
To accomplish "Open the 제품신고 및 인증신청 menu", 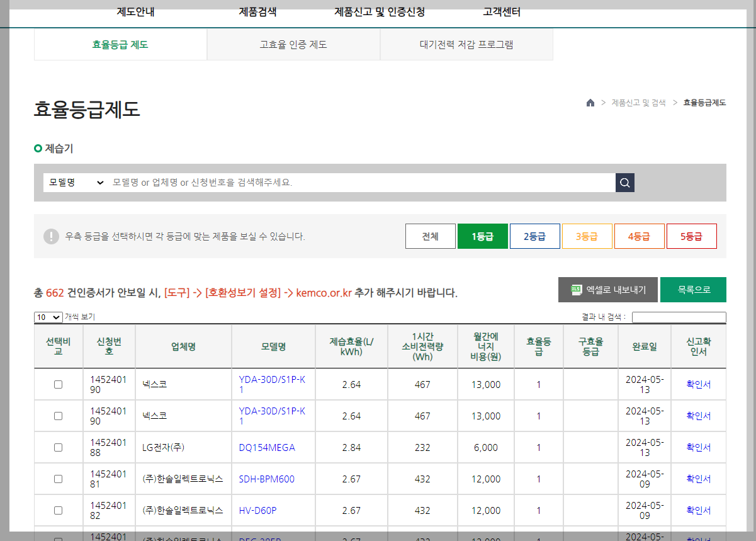I will click(x=380, y=12).
